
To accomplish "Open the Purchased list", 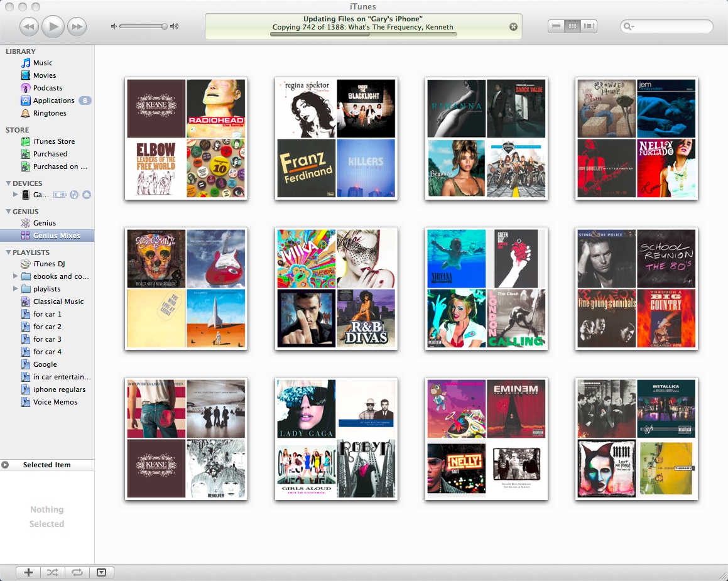I will [50, 154].
